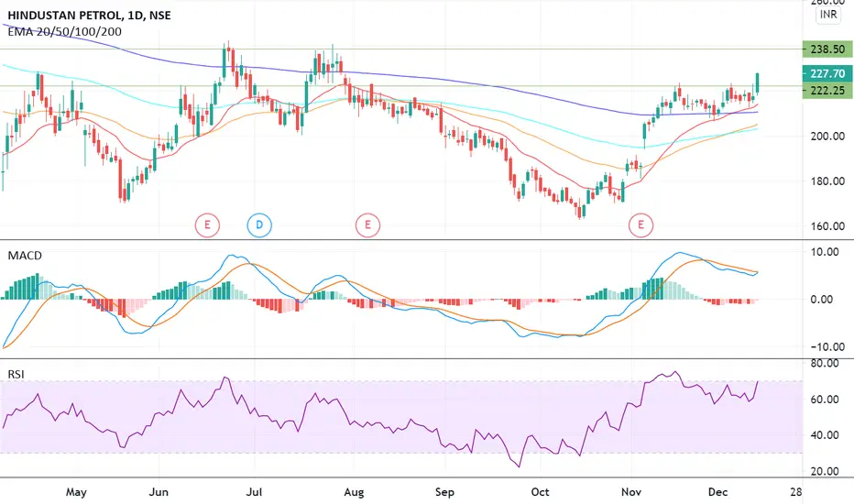Click the earnings 'E' marker near August

point(367,225)
